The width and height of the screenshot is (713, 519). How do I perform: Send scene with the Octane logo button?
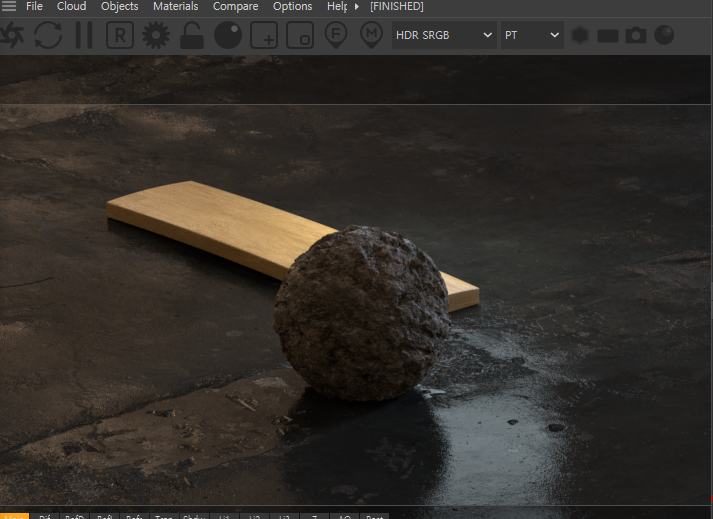(x=12, y=35)
